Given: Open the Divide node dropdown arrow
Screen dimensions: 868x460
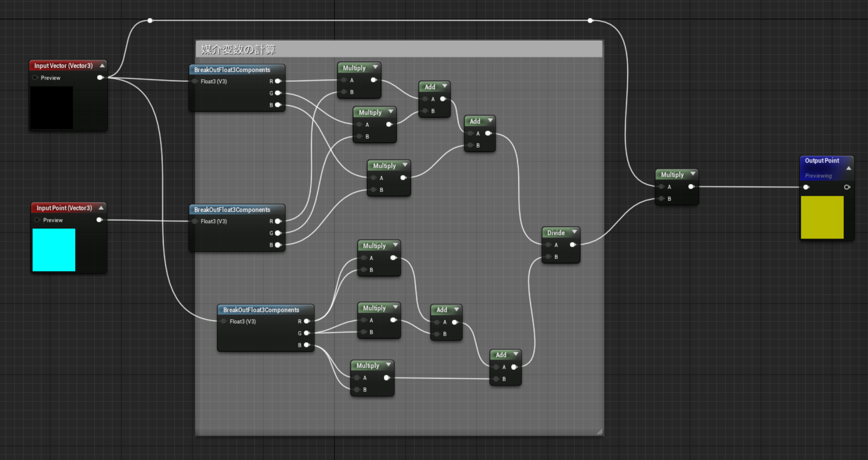Looking at the screenshot, I should tap(575, 232).
